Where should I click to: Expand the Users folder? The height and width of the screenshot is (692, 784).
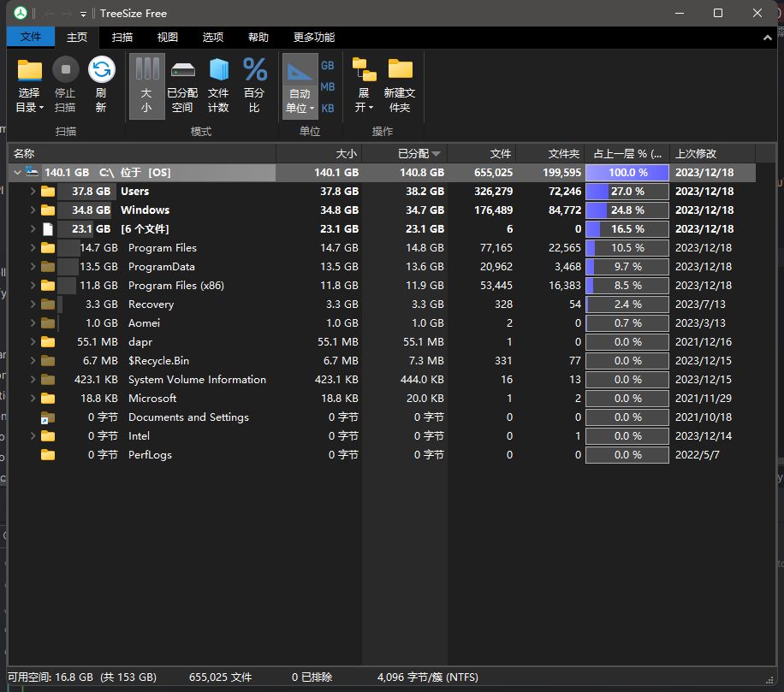pos(33,192)
